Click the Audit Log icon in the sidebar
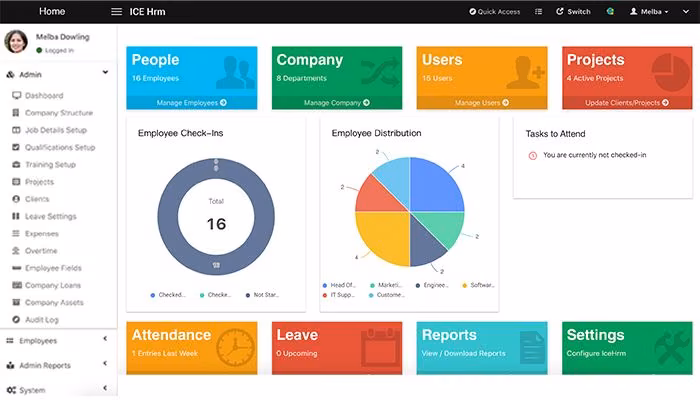 (16, 320)
